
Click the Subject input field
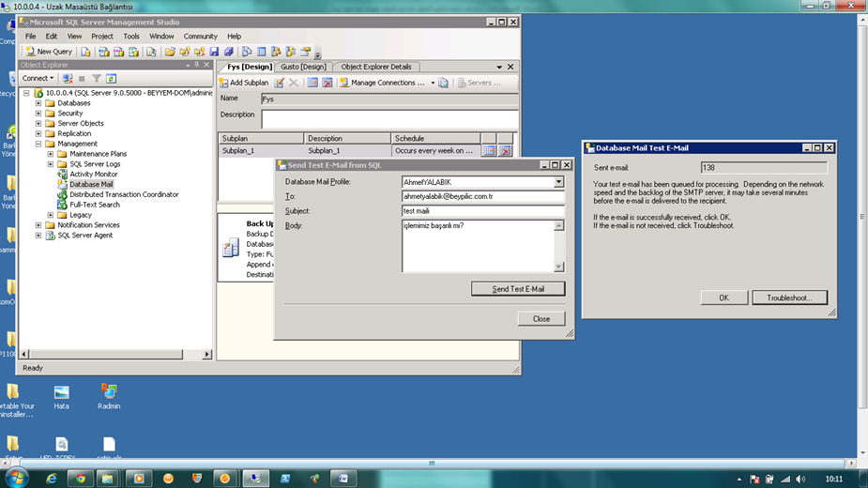tap(482, 211)
